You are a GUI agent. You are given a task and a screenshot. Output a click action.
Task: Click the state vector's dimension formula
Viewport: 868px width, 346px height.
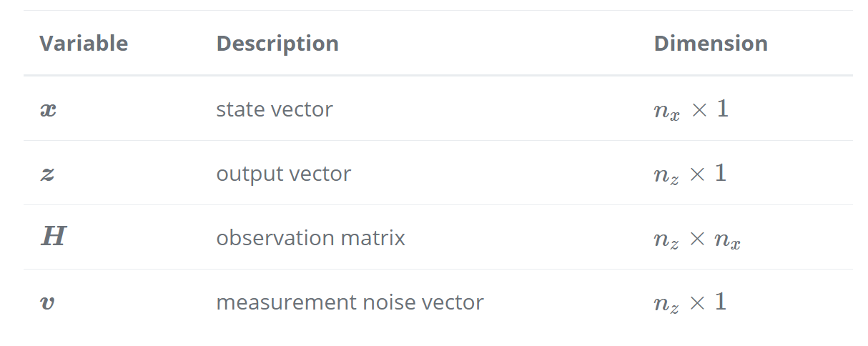pyautogui.click(x=691, y=110)
